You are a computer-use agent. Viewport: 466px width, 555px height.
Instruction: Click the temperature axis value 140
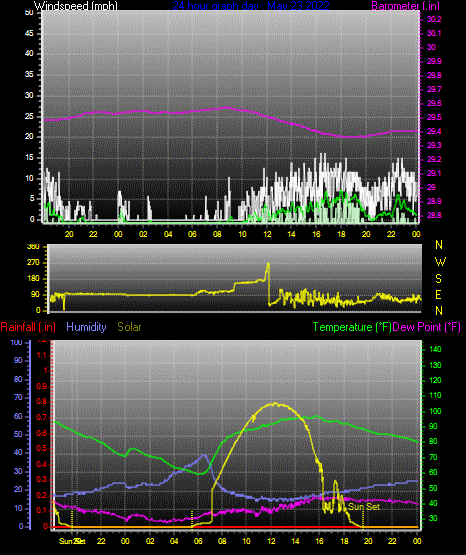pyautogui.click(x=435, y=349)
